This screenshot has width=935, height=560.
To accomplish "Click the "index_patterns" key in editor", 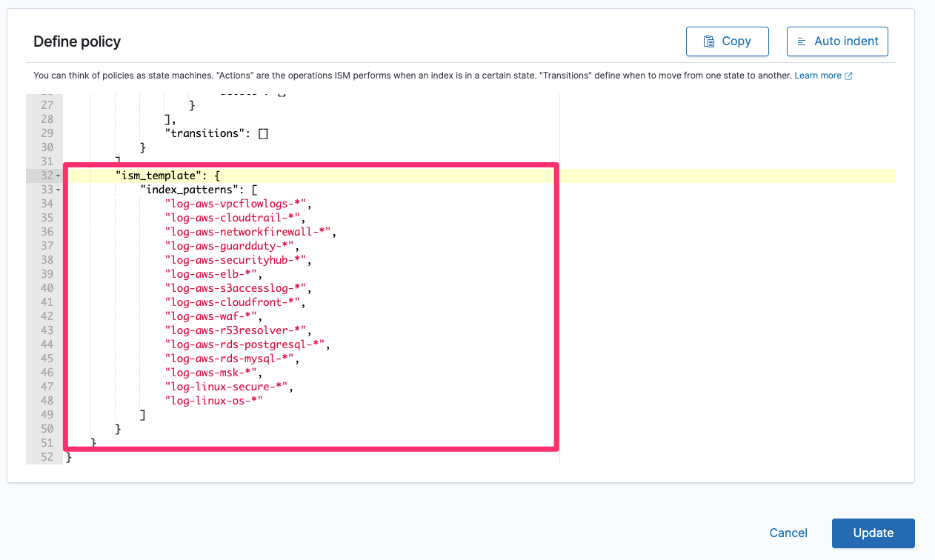I will click(190, 190).
